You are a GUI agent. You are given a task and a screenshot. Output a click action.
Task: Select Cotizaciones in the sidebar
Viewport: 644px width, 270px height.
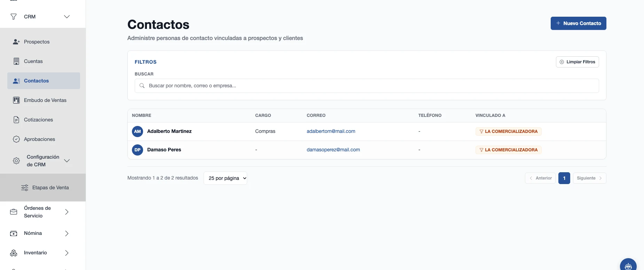click(44, 120)
